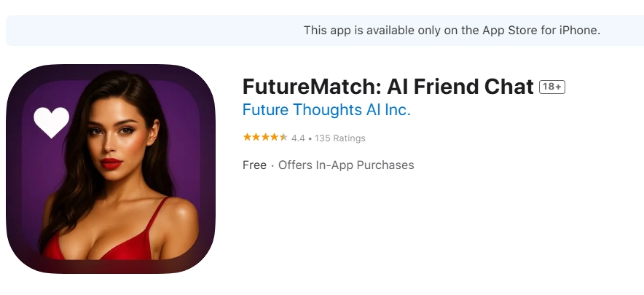Click the white heart on the app icon
Viewport: 644px width, 295px height.
point(51,122)
